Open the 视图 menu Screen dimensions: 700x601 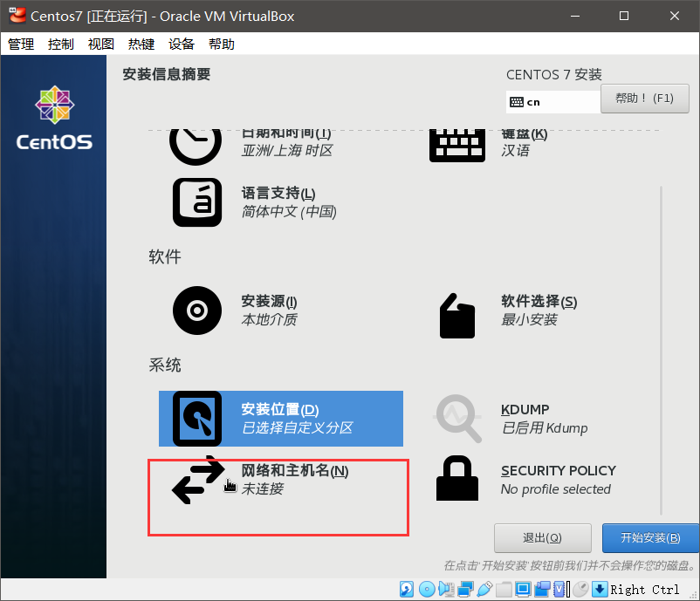click(x=101, y=44)
